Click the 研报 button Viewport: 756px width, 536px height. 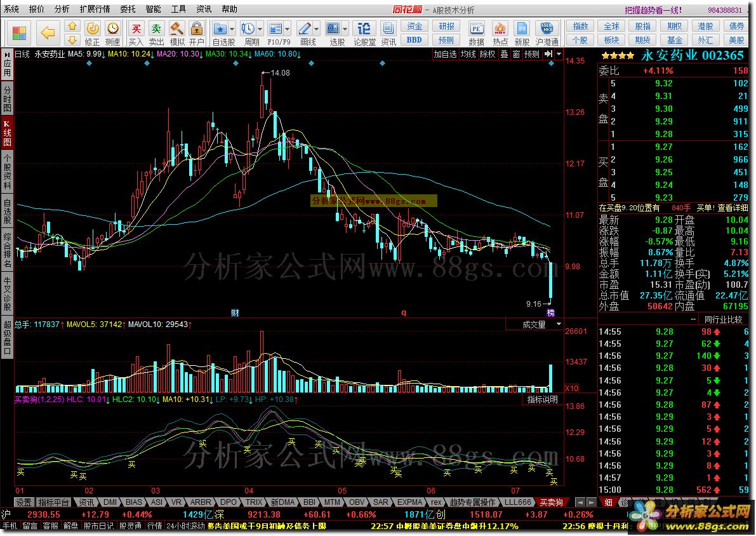click(446, 26)
